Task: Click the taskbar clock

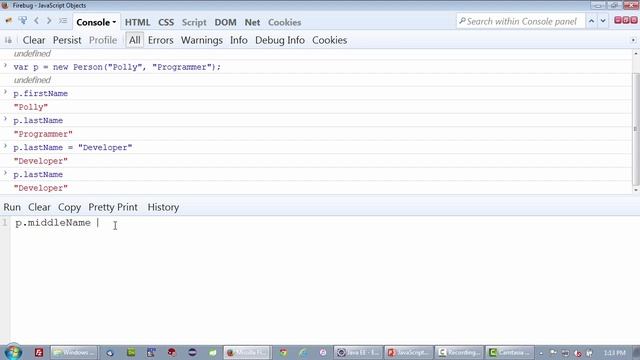Action: click(x=615, y=353)
